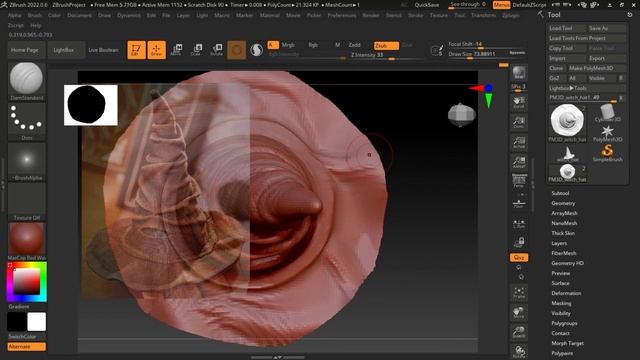Select the SimpleBrush tool

click(607, 153)
